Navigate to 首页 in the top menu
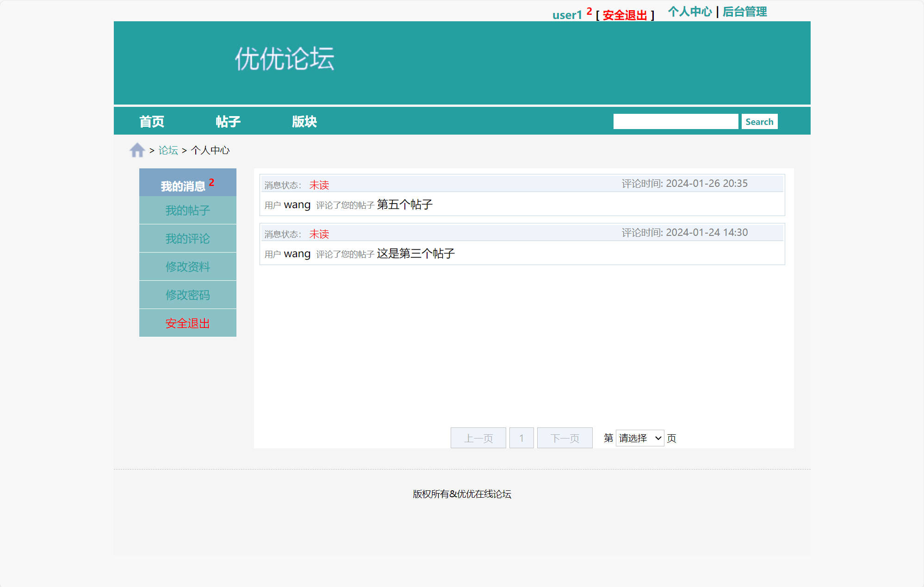The height and width of the screenshot is (587, 924). 153,121
